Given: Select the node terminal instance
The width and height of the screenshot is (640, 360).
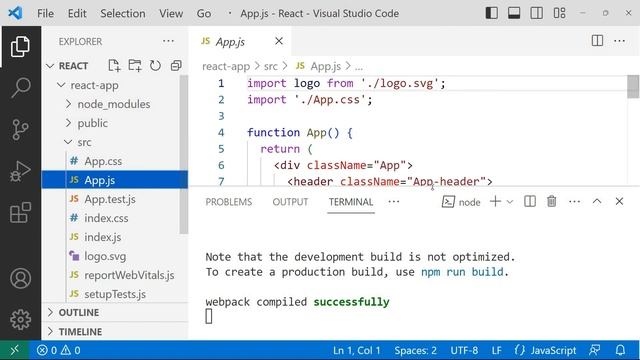Looking at the screenshot, I should pyautogui.click(x=461, y=202).
